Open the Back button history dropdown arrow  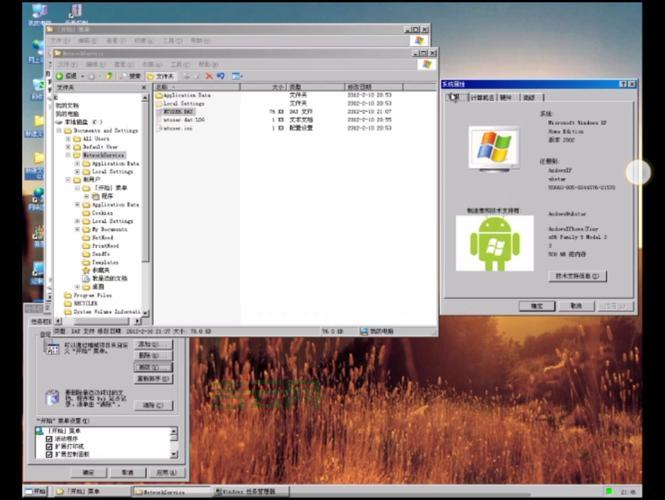point(82,76)
